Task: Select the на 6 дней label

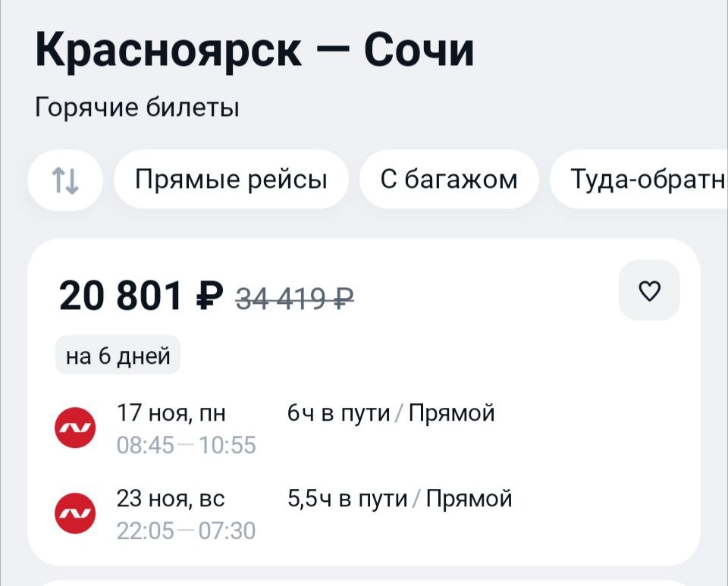Action: click(118, 356)
